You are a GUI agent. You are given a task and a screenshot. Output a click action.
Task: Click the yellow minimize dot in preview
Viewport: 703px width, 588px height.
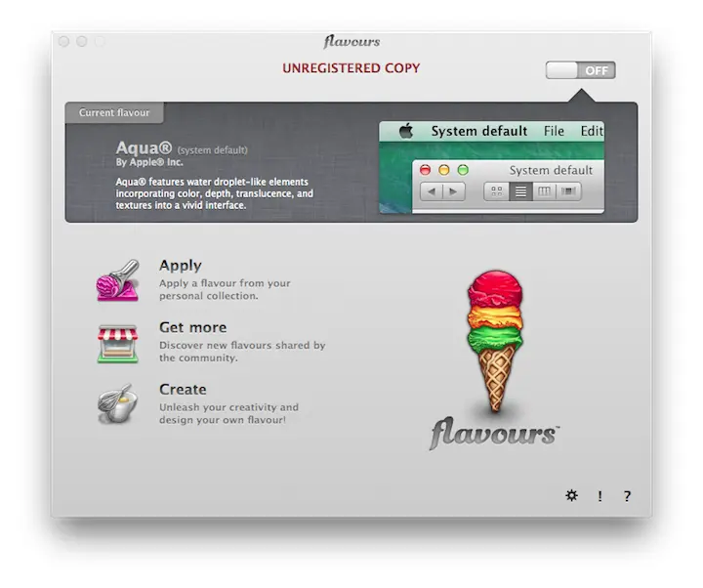tap(444, 170)
